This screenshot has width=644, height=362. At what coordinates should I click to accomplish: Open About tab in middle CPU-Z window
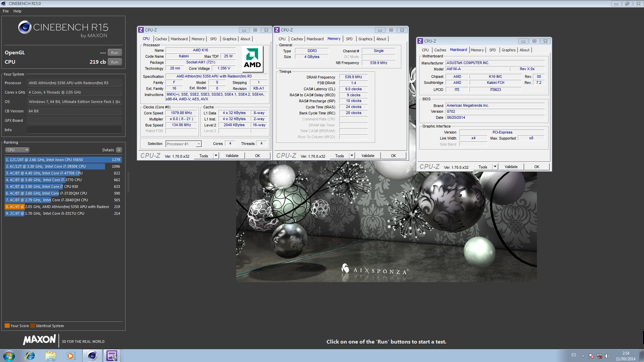[x=381, y=39]
